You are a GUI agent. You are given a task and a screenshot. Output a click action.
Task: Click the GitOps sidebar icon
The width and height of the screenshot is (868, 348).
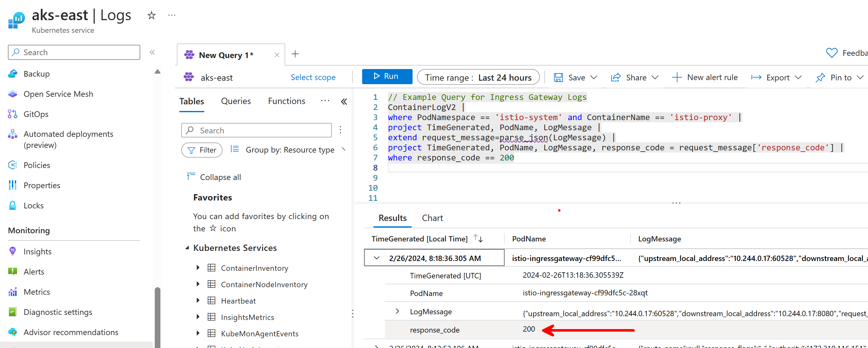pyautogui.click(x=13, y=114)
